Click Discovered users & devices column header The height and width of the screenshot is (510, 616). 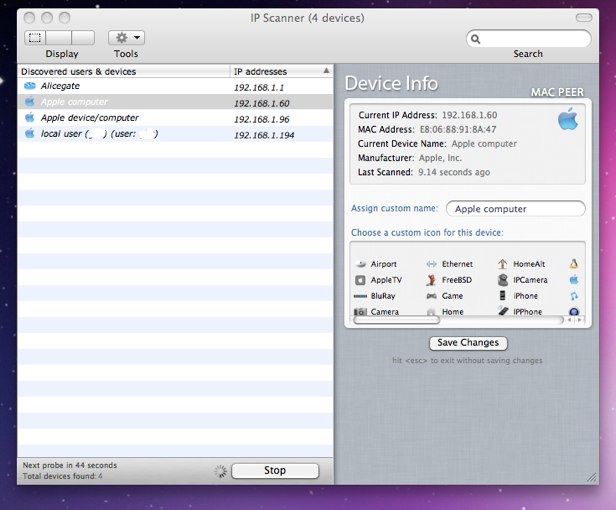pyautogui.click(x=124, y=72)
